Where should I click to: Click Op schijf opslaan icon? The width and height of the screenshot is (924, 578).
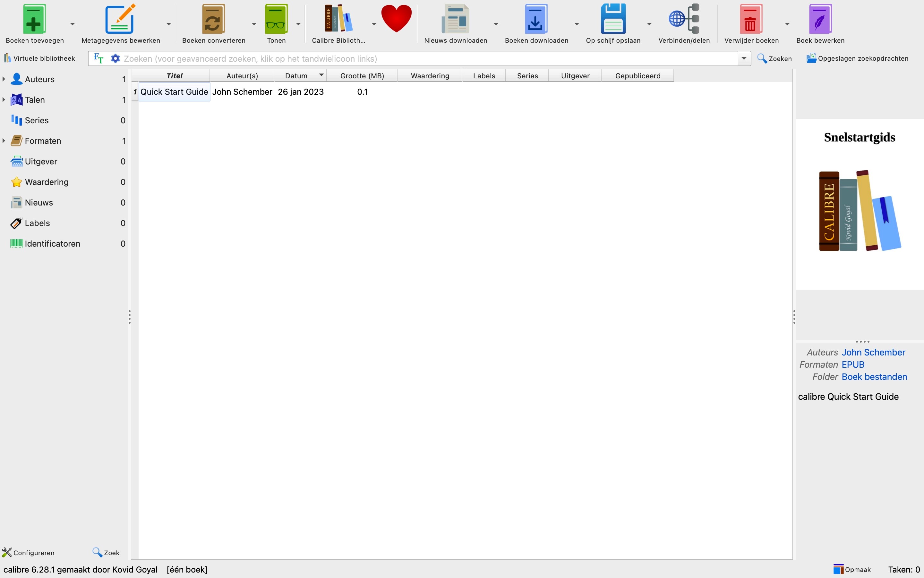613,19
